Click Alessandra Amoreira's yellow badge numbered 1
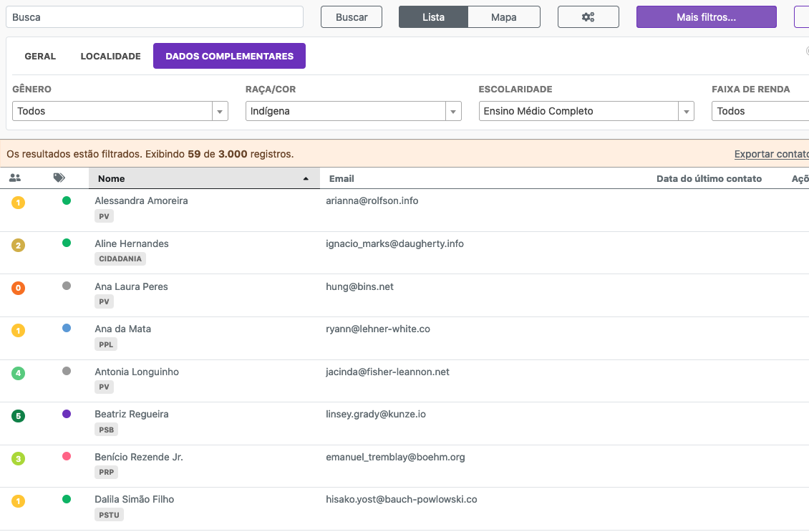Image resolution: width=809 pixels, height=532 pixels. [x=19, y=203]
